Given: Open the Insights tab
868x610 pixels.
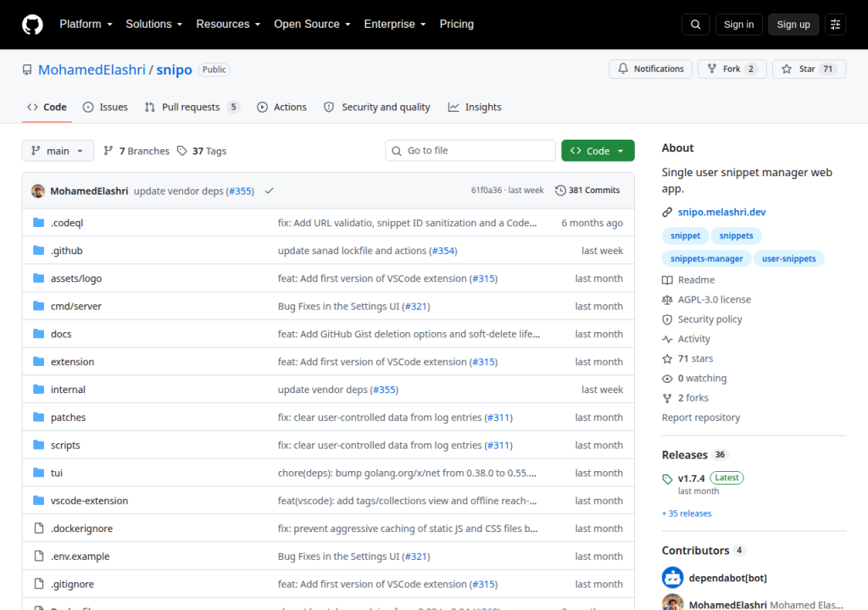Looking at the screenshot, I should [x=475, y=108].
